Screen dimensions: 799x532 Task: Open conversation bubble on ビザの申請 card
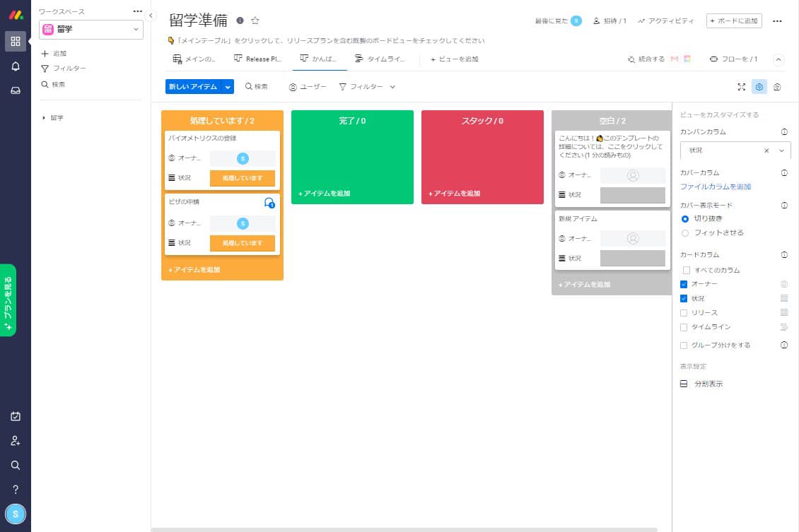pyautogui.click(x=269, y=203)
